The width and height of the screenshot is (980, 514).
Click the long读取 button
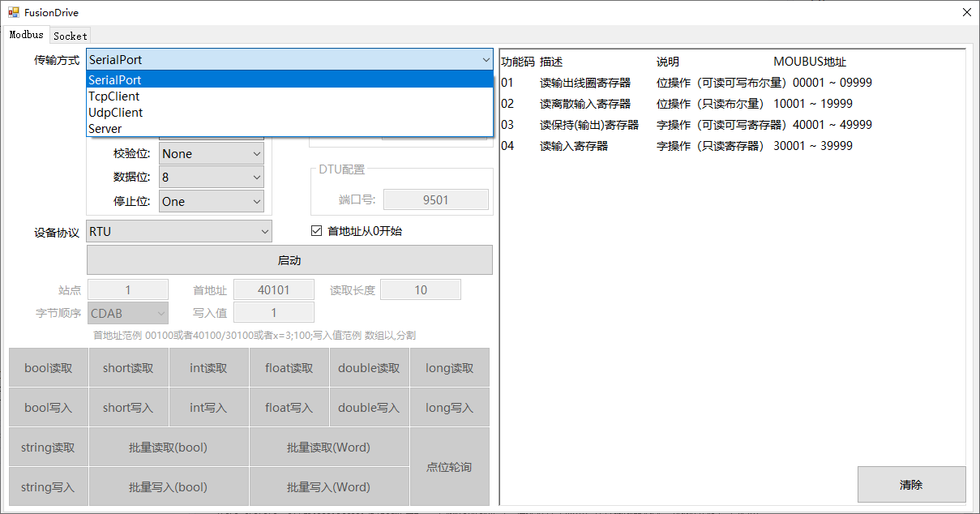point(449,368)
